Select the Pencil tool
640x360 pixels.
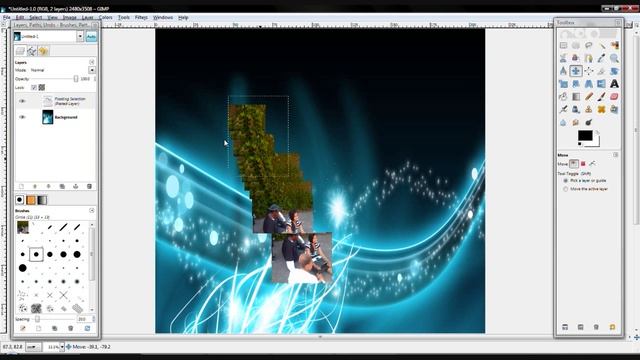589,97
